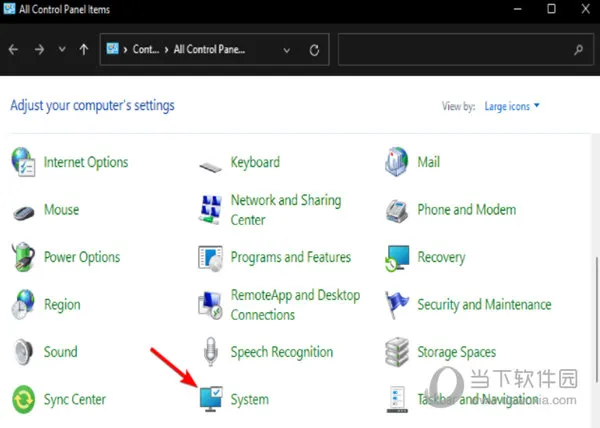Refresh the Control Panel view
The height and width of the screenshot is (428, 600).
[314, 50]
